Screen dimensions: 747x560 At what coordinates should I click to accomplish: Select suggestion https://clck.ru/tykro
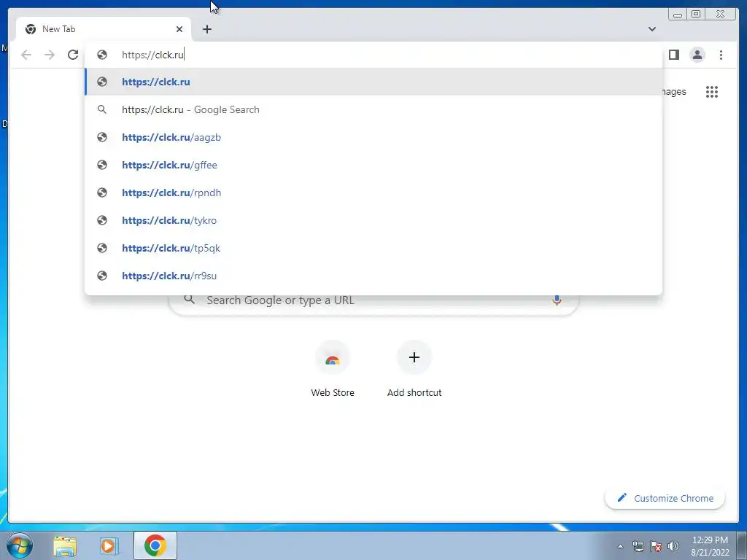click(373, 220)
